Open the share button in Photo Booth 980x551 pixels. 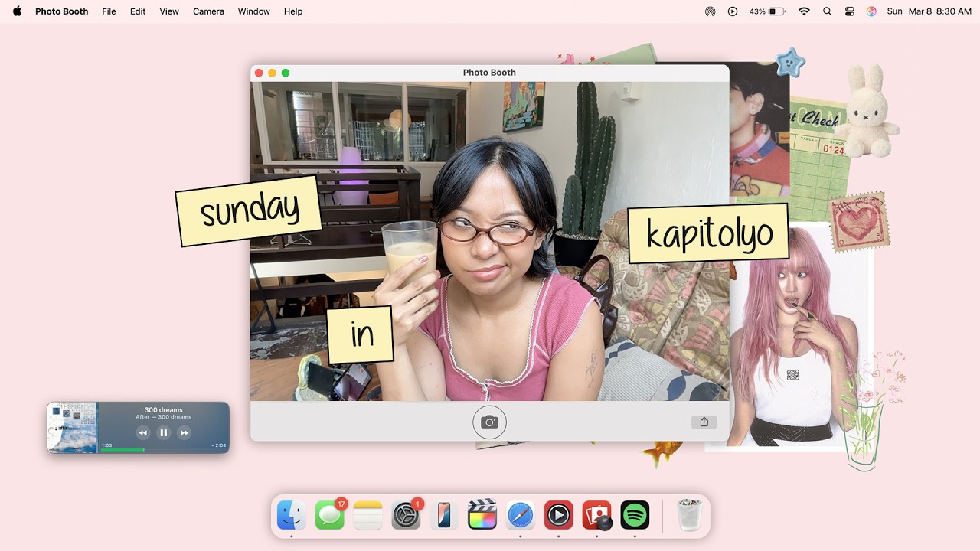(704, 422)
